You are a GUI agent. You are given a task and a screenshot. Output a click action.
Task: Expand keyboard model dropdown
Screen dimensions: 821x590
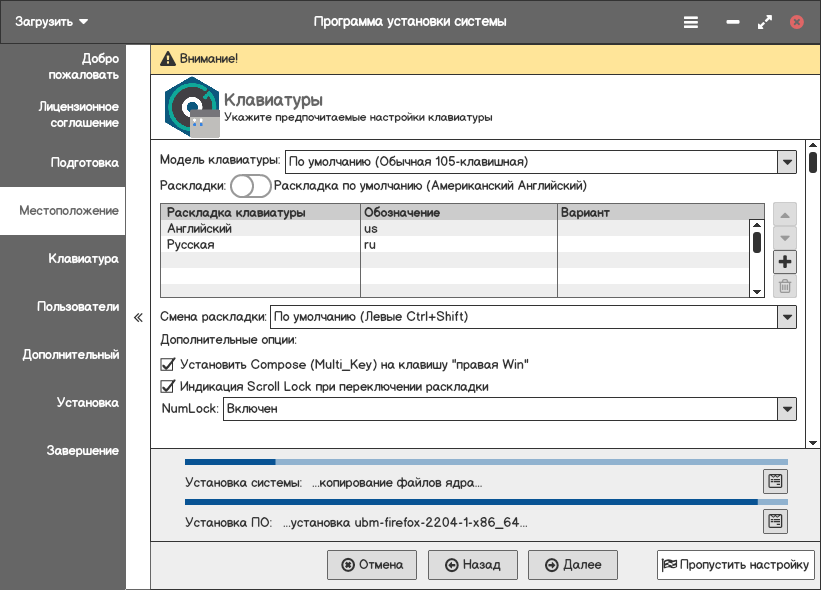[x=786, y=162]
